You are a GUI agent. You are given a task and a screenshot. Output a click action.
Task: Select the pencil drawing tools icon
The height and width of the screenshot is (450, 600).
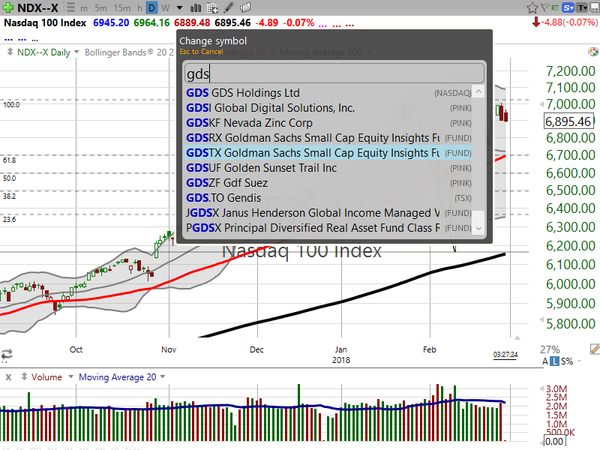229,7
